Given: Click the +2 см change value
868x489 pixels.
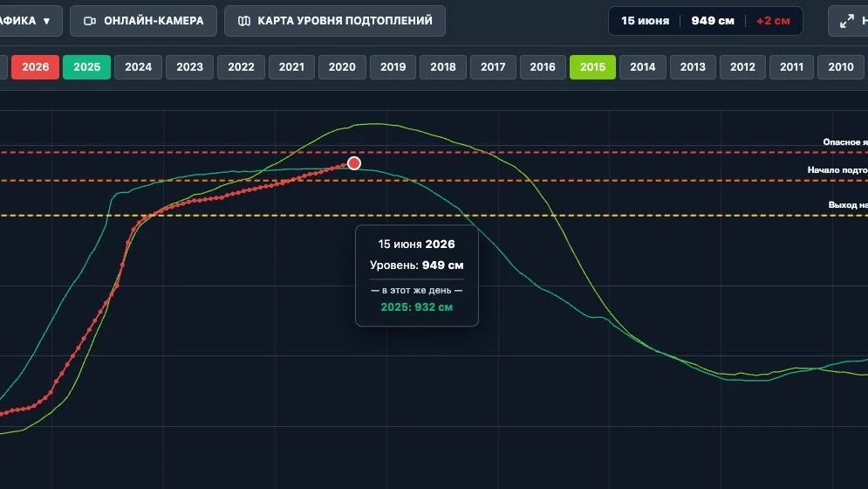Looking at the screenshot, I should click(773, 21).
